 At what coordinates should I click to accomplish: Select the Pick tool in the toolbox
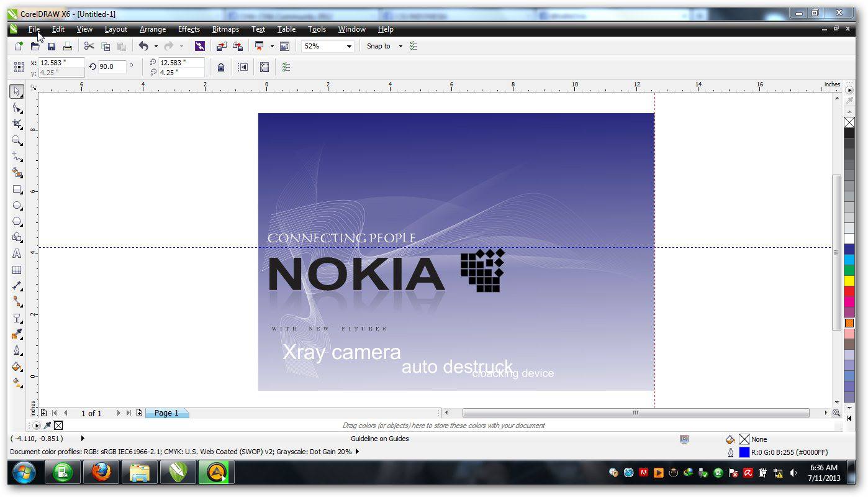click(17, 92)
